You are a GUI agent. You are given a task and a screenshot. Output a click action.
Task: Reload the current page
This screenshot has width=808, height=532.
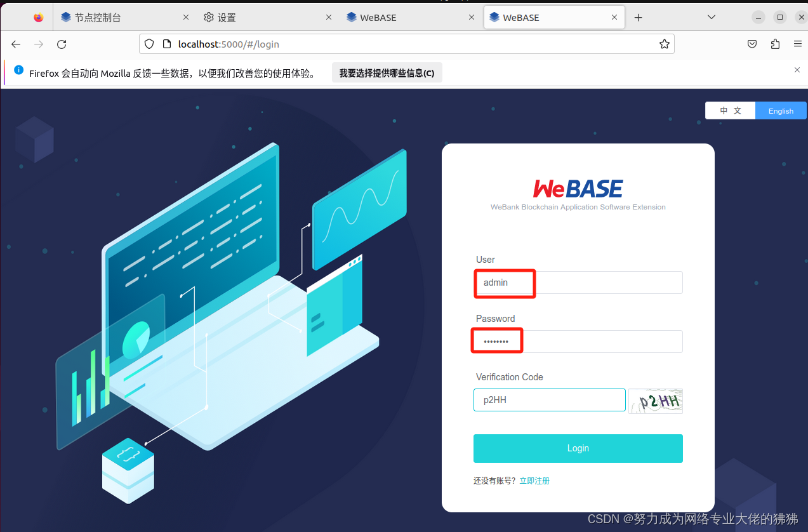(x=61, y=44)
